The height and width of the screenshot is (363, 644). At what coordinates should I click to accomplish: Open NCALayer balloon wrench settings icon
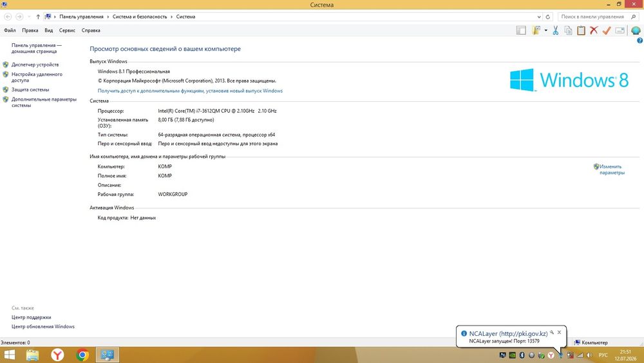552,332
